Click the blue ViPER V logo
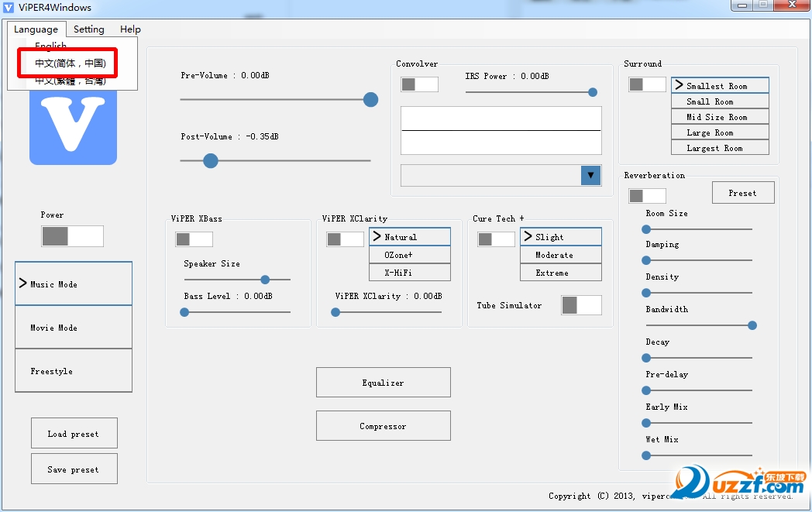 pos(73,124)
